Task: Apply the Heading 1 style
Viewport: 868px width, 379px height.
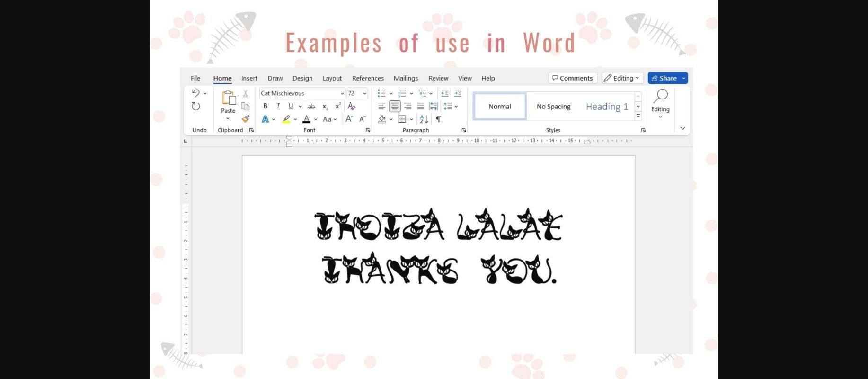Action: (607, 106)
